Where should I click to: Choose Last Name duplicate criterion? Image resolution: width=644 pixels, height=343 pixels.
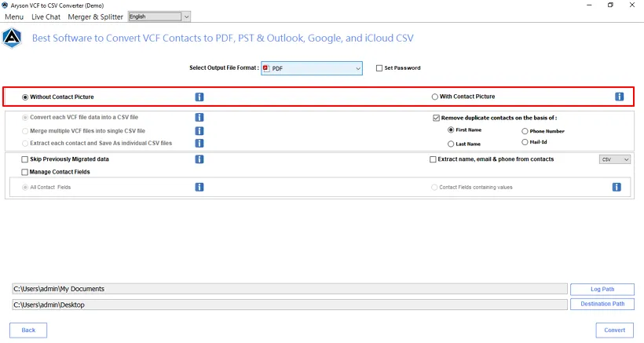[451, 144]
